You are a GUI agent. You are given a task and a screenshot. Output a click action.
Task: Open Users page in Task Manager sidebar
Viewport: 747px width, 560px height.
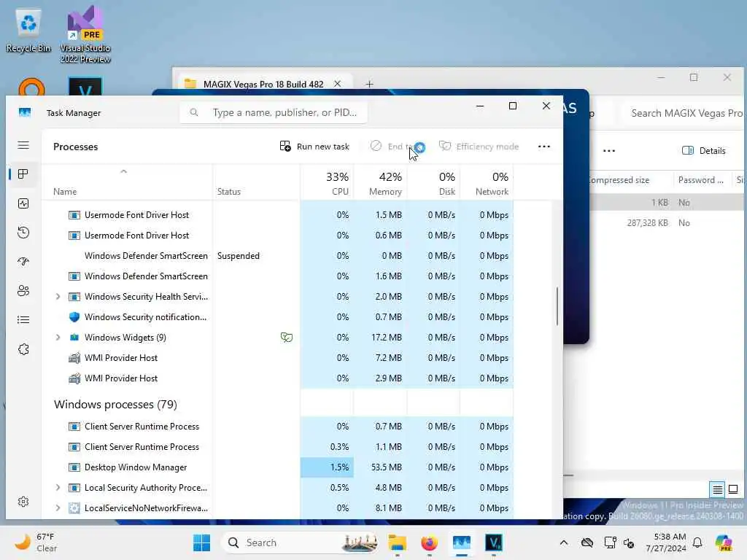pos(23,290)
